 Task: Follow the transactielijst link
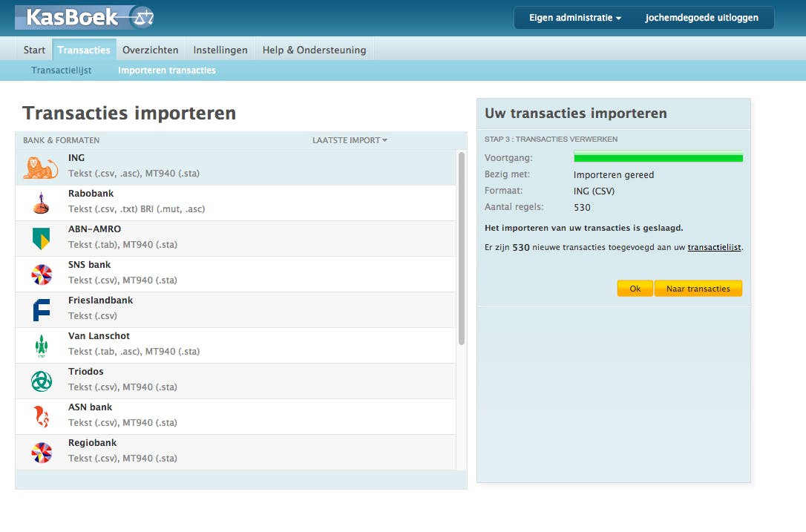715,247
